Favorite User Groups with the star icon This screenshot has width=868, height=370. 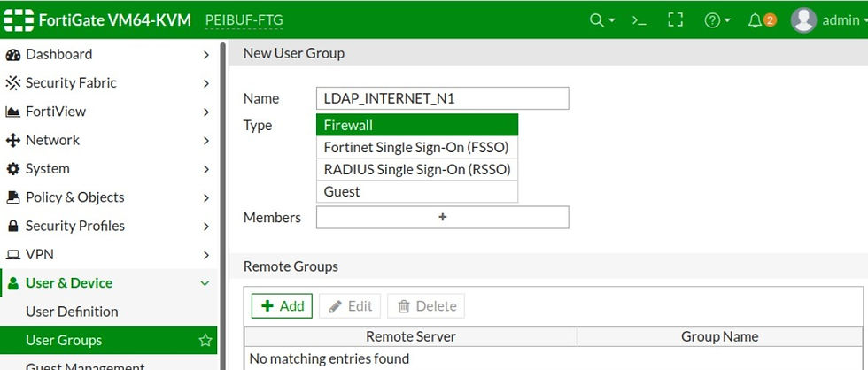point(205,340)
